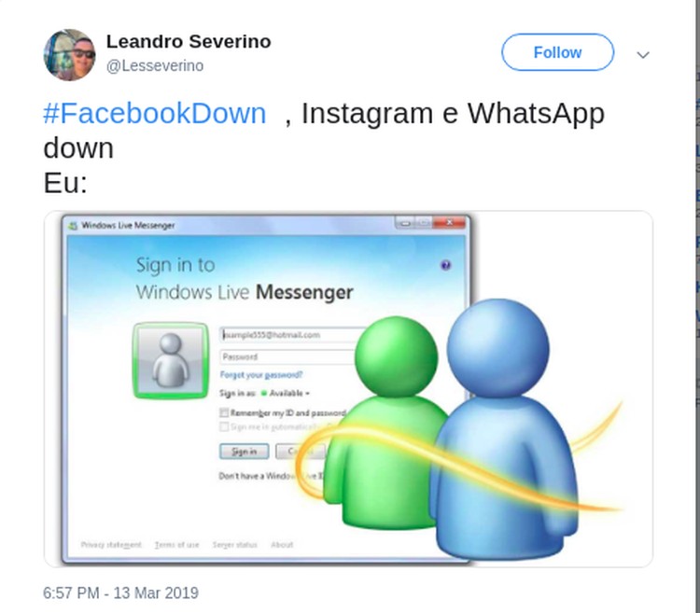
Task: Click Leandro Severino's profile avatar
Action: point(69,55)
